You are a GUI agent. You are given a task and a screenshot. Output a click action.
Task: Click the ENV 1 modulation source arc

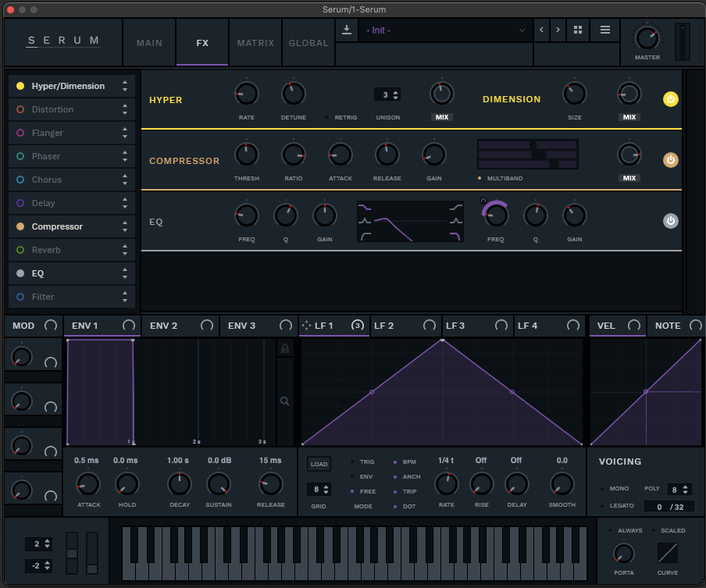129,326
